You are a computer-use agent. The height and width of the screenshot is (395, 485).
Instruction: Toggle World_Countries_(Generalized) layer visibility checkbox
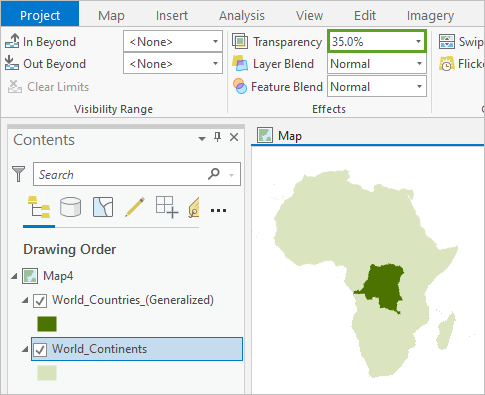pyautogui.click(x=40, y=301)
